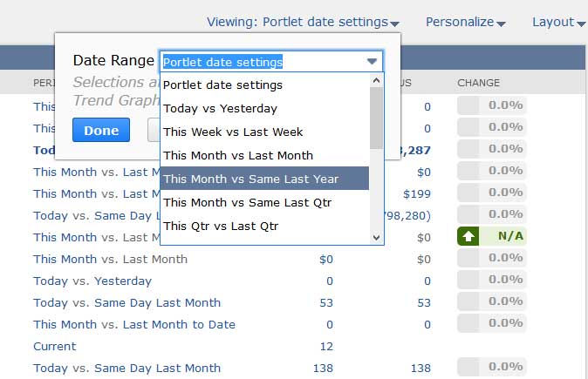The height and width of the screenshot is (379, 588).
Task: Click the dropdown list scrollbar thumb
Action: 376,118
